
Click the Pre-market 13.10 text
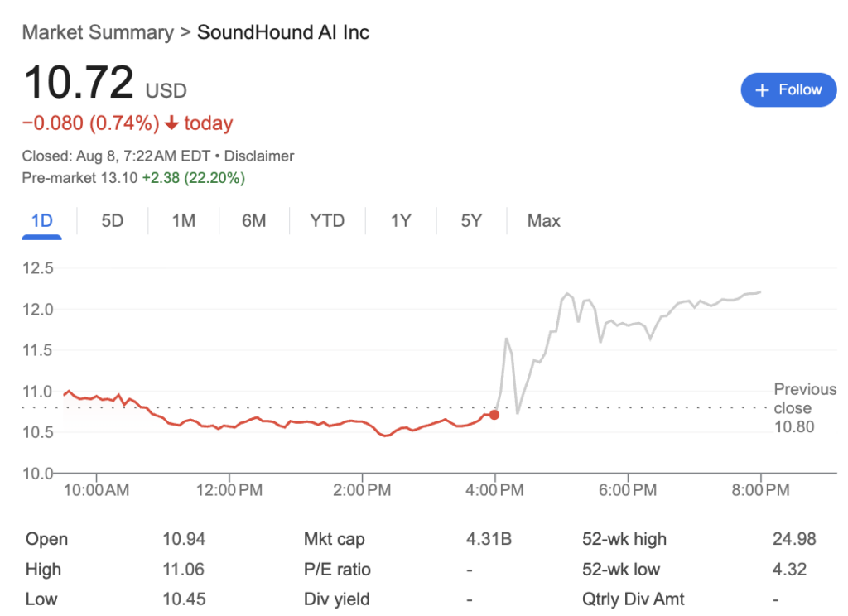79,178
